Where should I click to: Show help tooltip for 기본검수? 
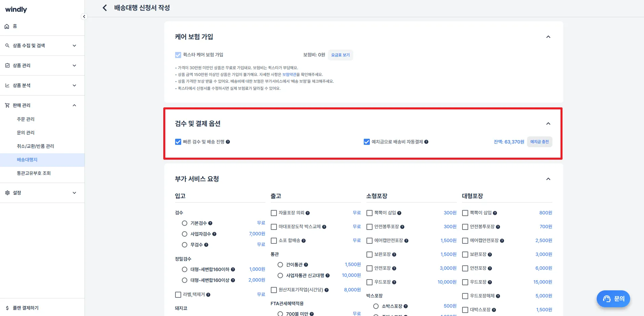pos(210,223)
